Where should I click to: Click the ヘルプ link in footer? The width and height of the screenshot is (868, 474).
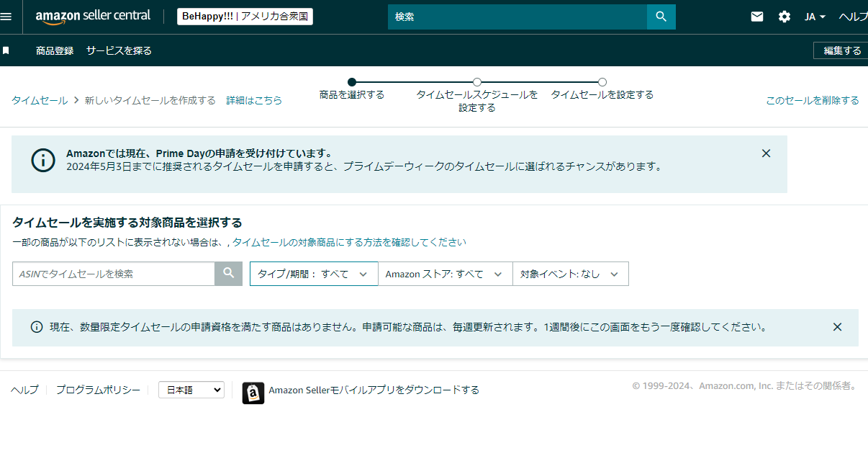click(24, 390)
